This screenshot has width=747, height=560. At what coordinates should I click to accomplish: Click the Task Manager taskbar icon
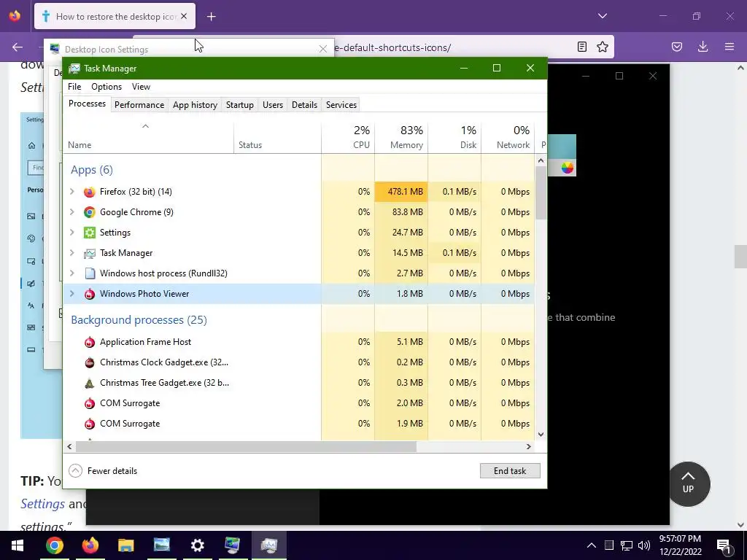click(268, 545)
